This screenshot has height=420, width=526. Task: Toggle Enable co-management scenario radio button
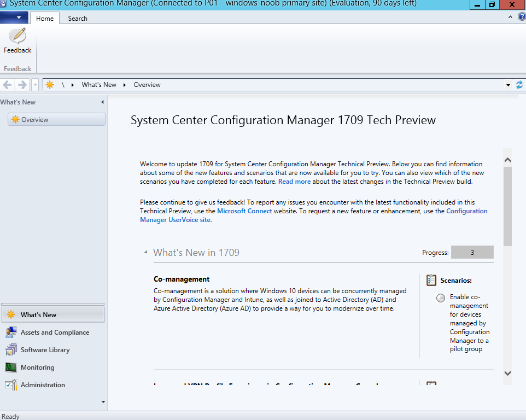441,298
